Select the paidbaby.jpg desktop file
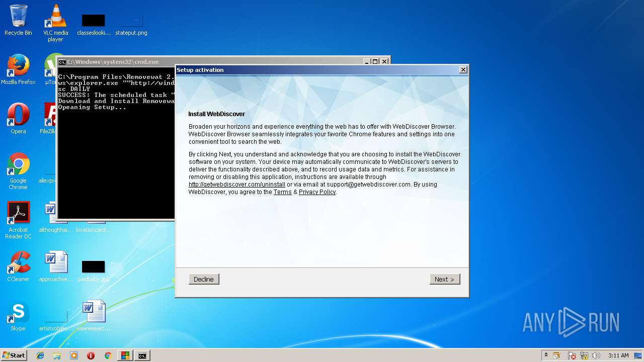The width and height of the screenshot is (644, 362). [x=94, y=270]
